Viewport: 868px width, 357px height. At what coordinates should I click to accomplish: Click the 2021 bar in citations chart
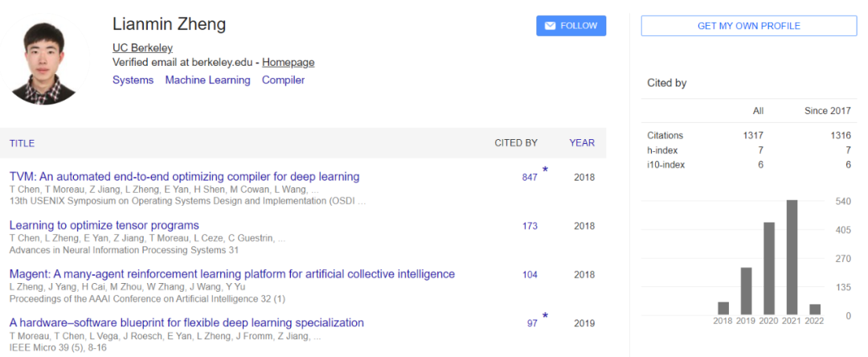[792, 257]
